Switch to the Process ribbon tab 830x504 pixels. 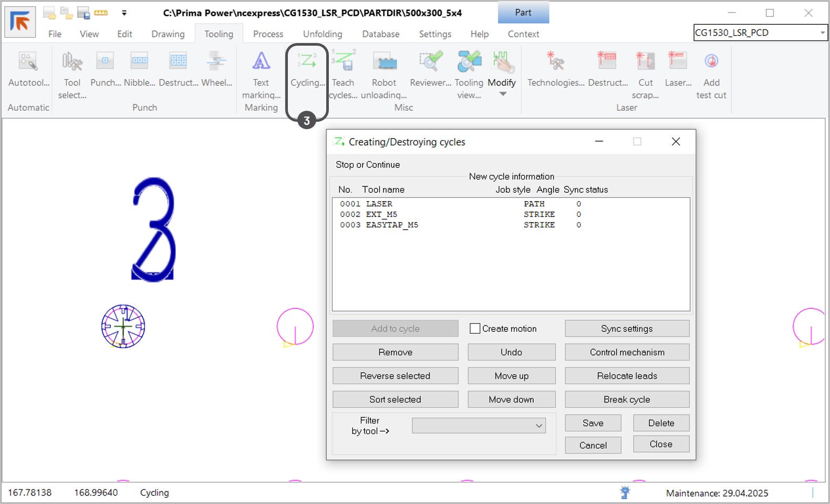click(x=268, y=34)
